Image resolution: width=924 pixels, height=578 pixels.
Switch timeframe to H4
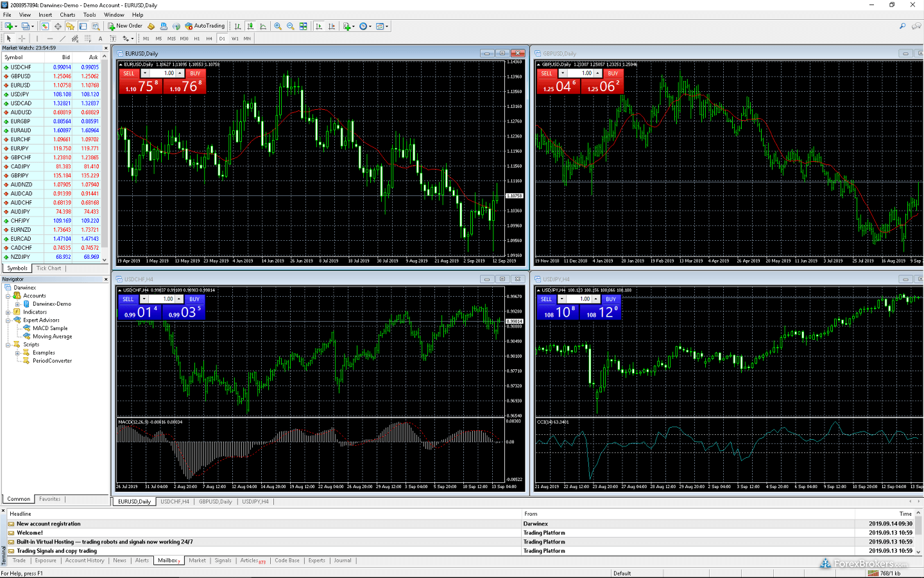pos(209,39)
